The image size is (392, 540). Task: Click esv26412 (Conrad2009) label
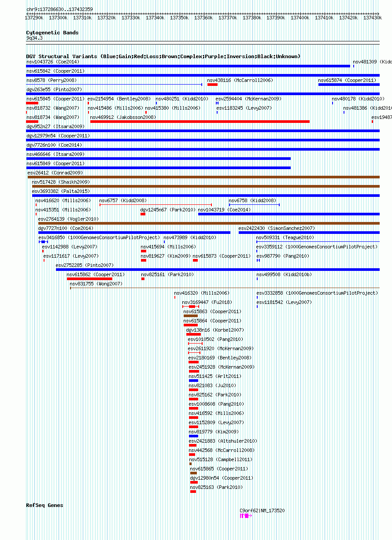pyautogui.click(x=55, y=173)
